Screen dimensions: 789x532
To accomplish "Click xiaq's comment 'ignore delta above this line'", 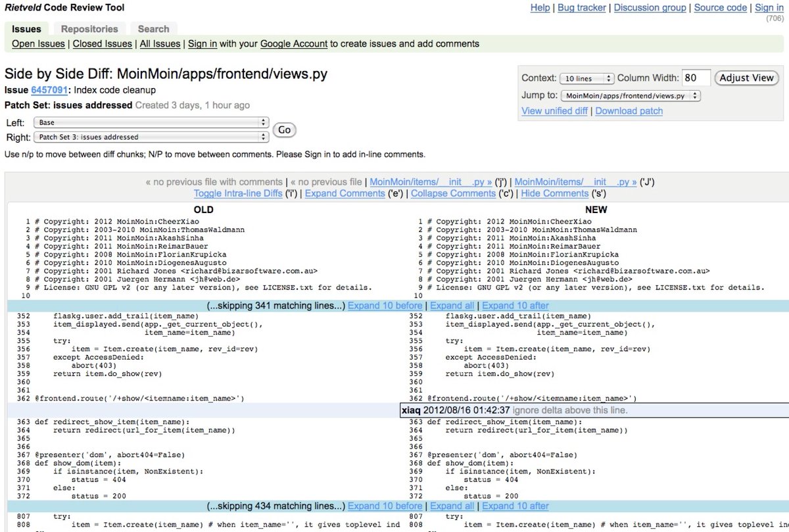I will 569,410.
